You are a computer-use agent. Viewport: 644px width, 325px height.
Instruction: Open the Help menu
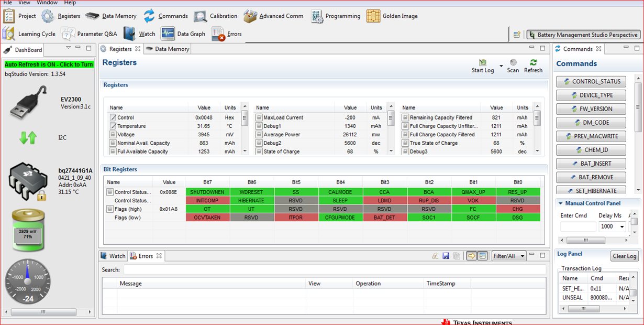(70, 3)
